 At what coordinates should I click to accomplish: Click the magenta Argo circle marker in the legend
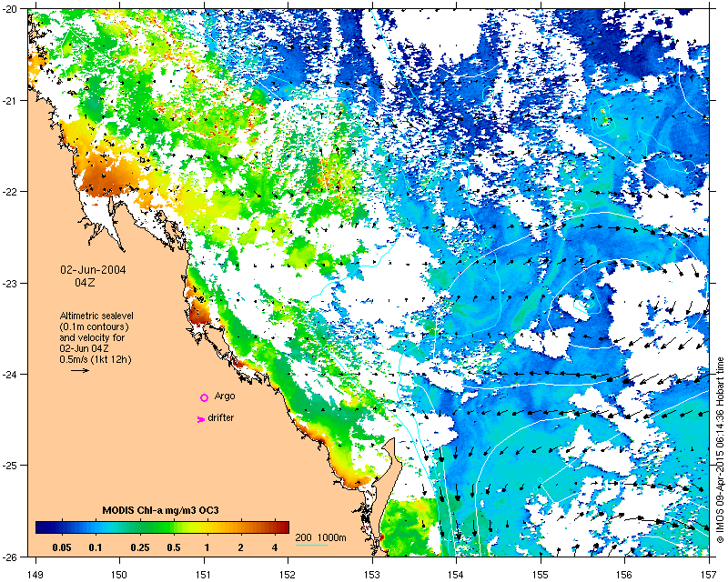(x=204, y=397)
